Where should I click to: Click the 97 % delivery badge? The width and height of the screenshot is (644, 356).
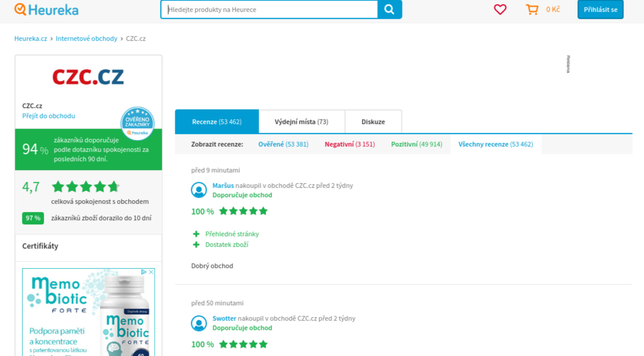point(33,218)
